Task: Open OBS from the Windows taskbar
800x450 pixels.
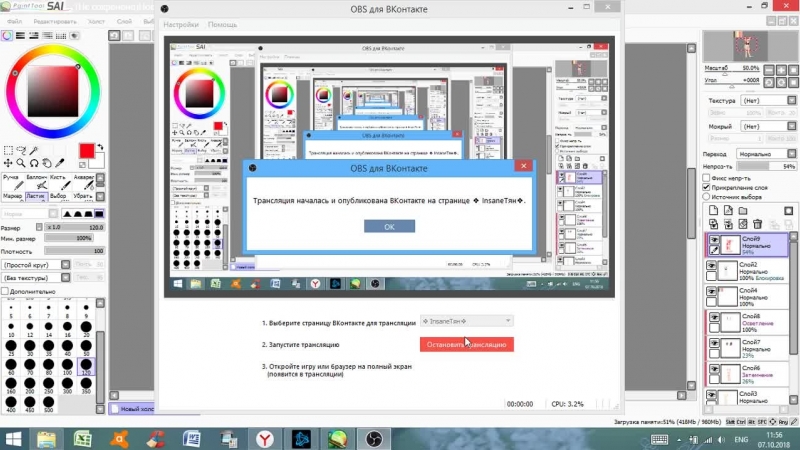Action: pyautogui.click(x=374, y=439)
